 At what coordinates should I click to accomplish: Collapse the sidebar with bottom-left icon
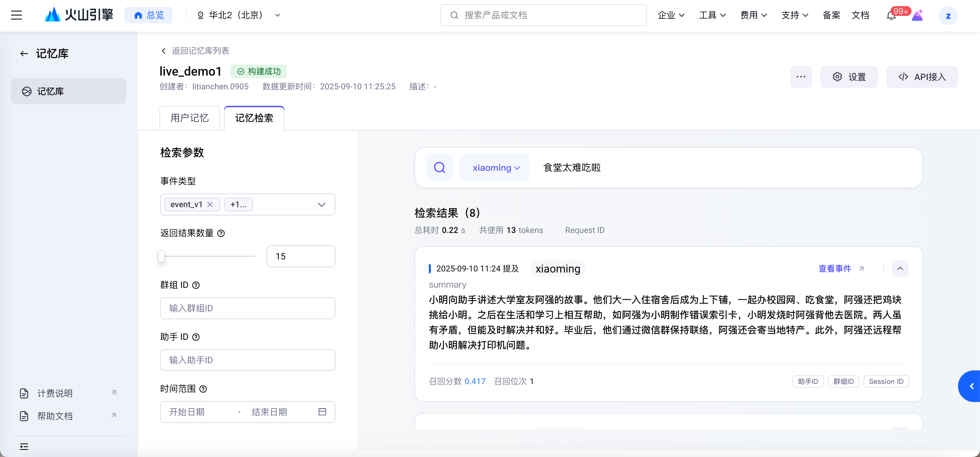point(24,446)
